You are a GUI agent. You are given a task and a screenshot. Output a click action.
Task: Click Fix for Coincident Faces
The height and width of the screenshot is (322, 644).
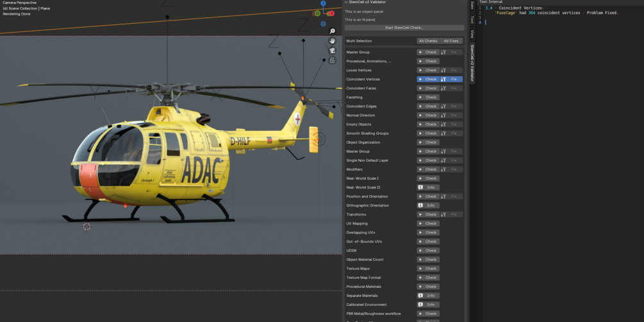451,89
